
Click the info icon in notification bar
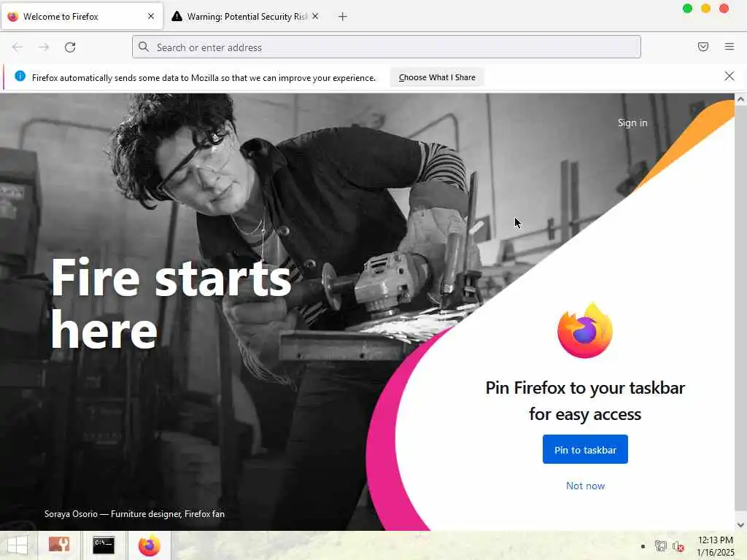tap(20, 76)
